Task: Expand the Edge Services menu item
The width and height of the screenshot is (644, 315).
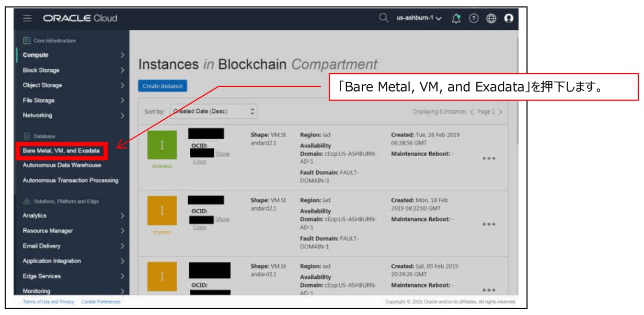Action: tap(73, 276)
